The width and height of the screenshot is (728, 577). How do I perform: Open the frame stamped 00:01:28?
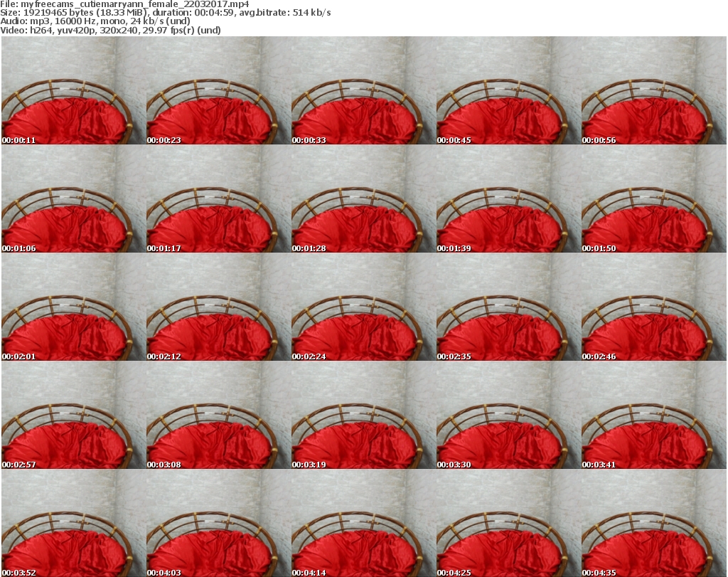(364, 198)
